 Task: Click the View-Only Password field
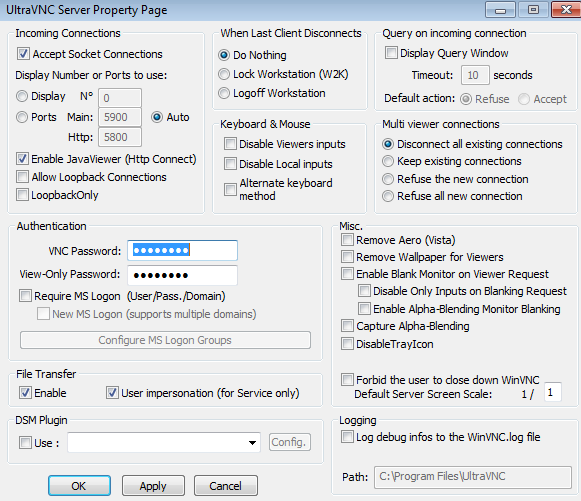tap(182, 275)
